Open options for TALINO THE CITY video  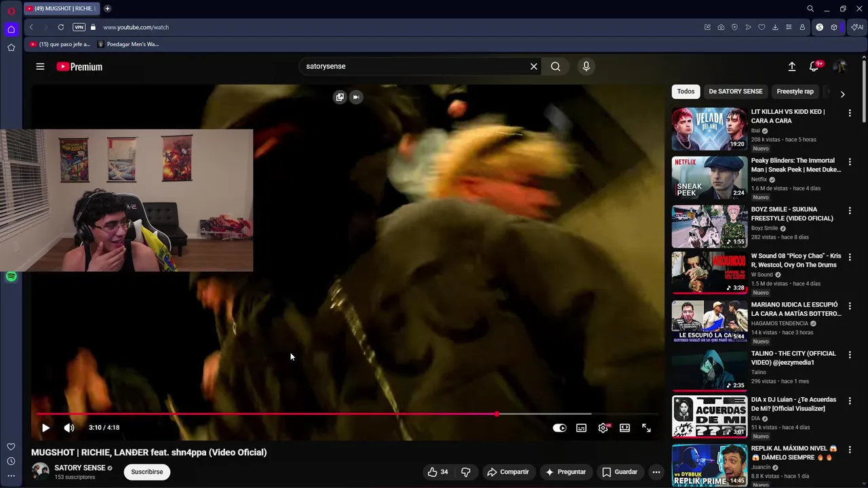click(x=850, y=355)
